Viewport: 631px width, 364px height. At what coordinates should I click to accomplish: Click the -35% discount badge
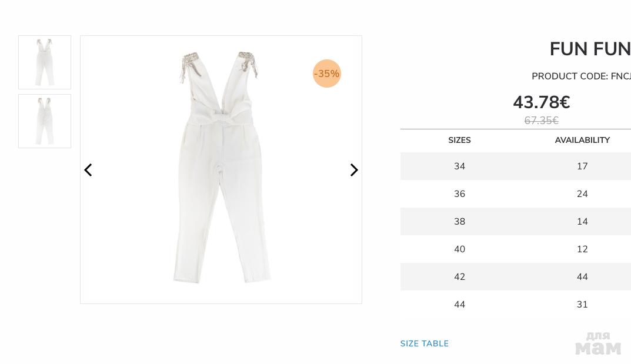pyautogui.click(x=327, y=74)
